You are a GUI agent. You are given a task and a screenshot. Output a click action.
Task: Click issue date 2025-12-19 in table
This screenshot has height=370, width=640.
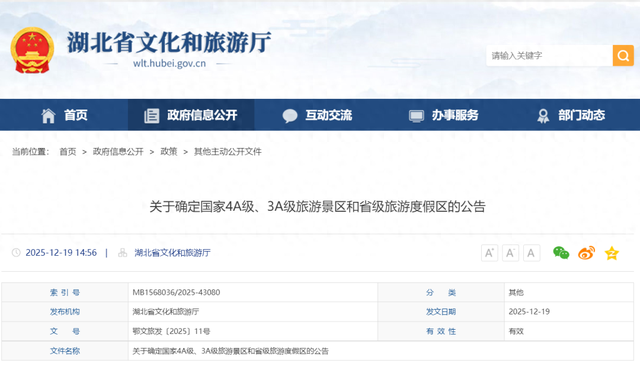pos(529,312)
